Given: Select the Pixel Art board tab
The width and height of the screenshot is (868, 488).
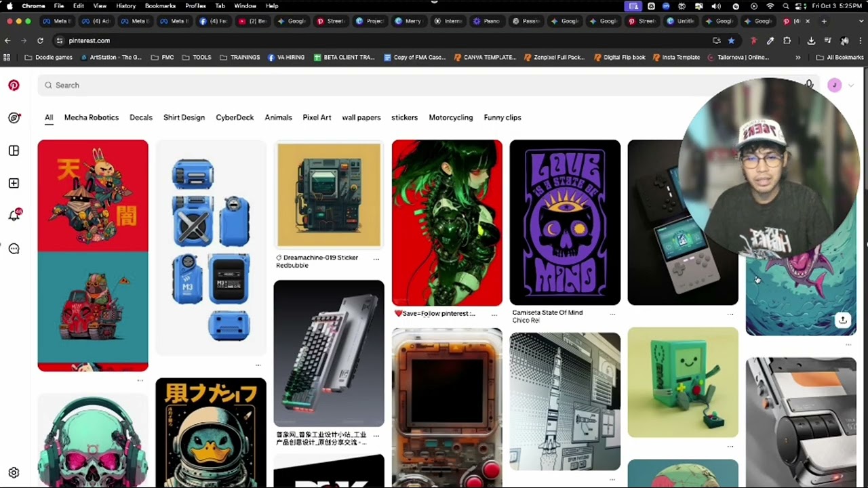Looking at the screenshot, I should [317, 117].
